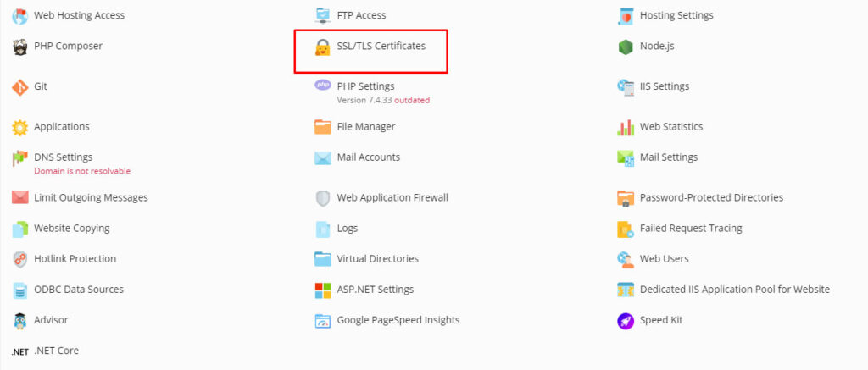The image size is (868, 370).
Task: Open the Logs link
Action: (348, 229)
